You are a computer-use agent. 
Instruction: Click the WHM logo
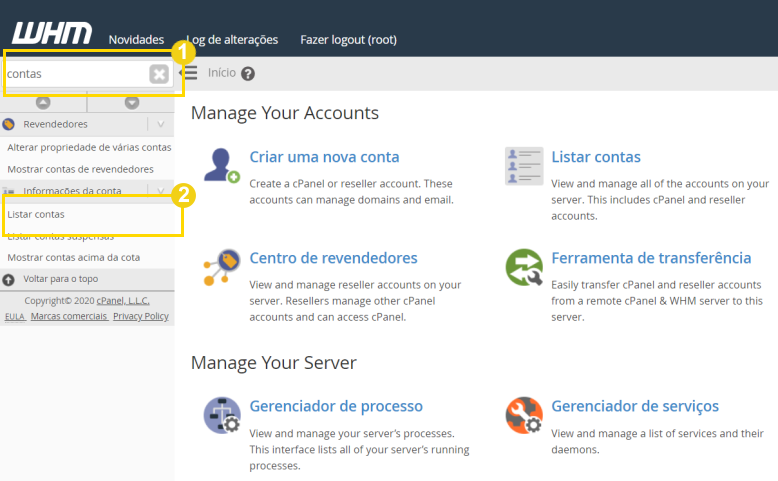point(52,33)
